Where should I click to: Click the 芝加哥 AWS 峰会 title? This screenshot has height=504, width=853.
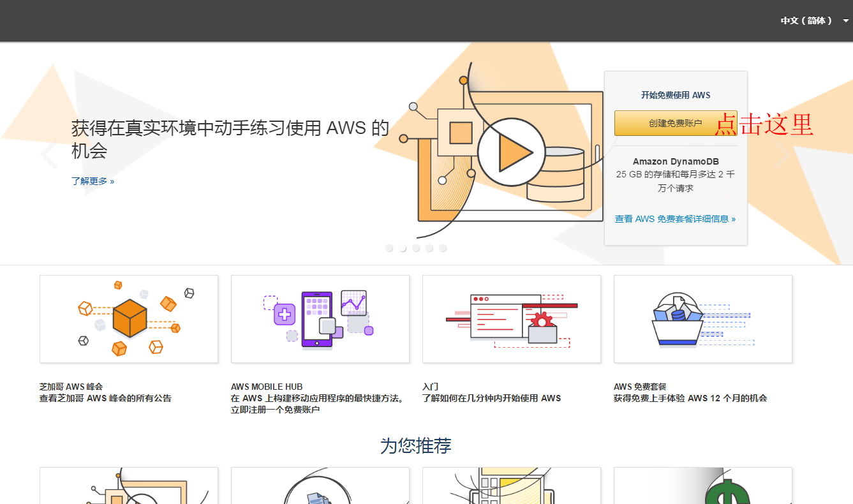click(x=71, y=387)
